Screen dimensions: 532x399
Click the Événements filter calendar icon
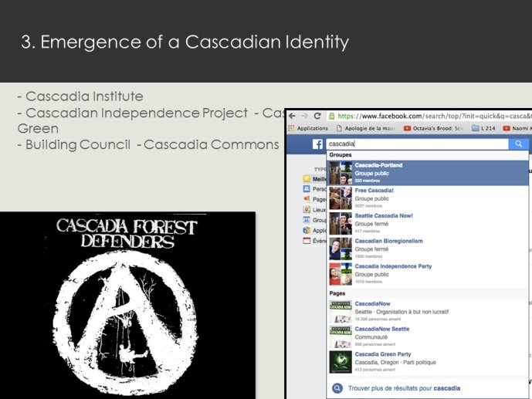click(x=307, y=241)
